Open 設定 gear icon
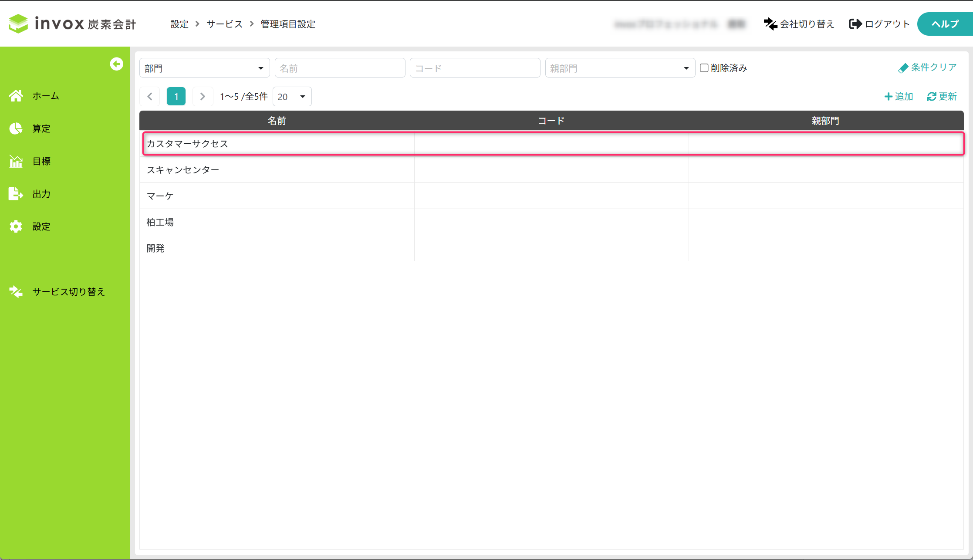The image size is (973, 560). point(16,226)
